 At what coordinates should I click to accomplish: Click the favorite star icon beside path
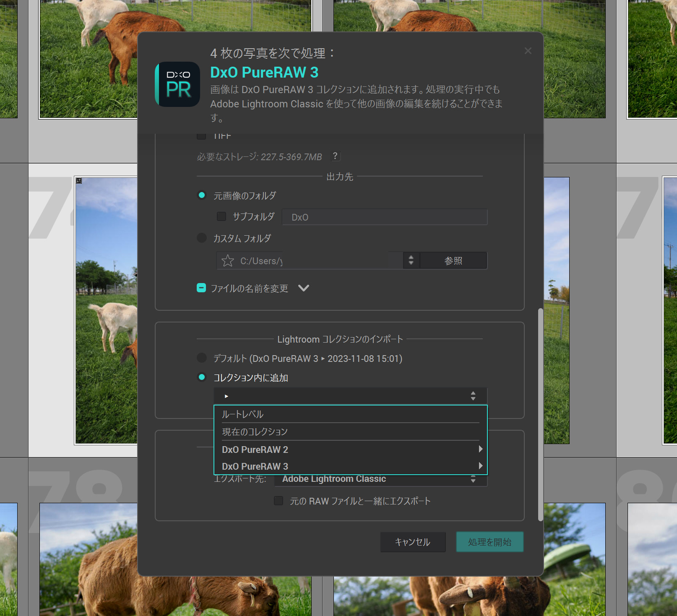[x=228, y=261]
